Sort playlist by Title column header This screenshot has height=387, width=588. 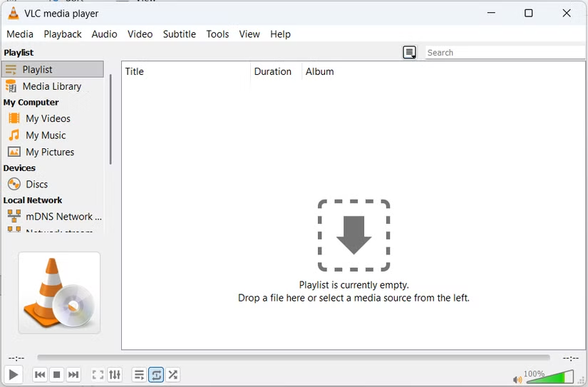pyautogui.click(x=135, y=72)
